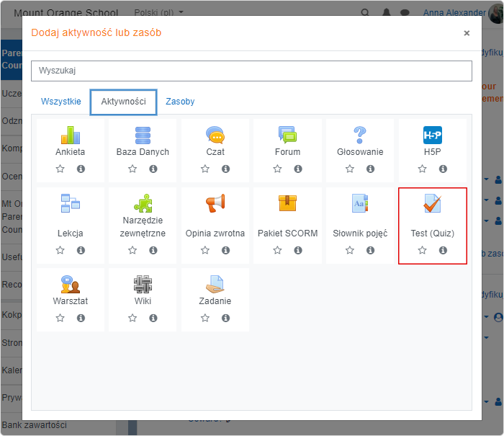
Task: Star Forum as favourite
Action: pos(277,169)
